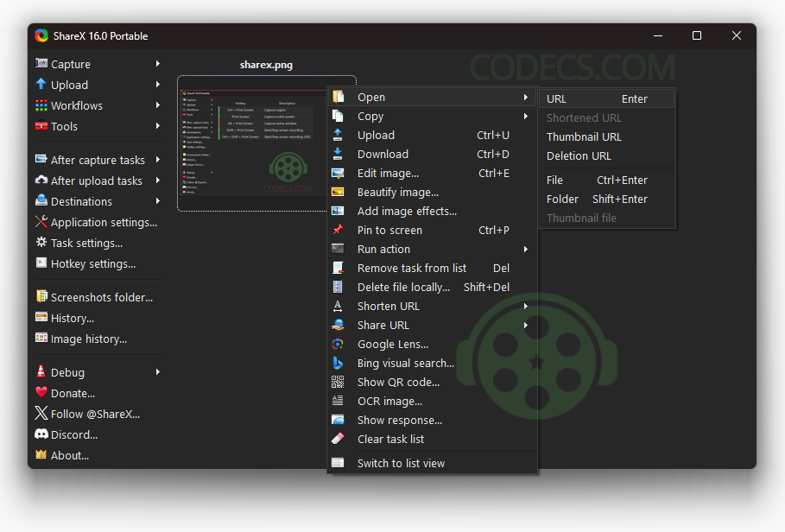Select Thumbnail URL in Open submenu
This screenshot has height=532, width=785.
607,136
